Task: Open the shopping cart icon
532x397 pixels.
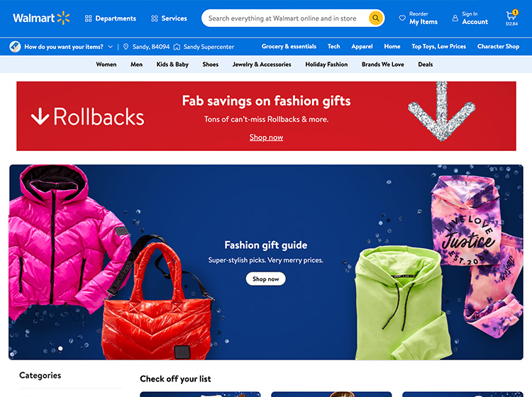Action: click(511, 16)
